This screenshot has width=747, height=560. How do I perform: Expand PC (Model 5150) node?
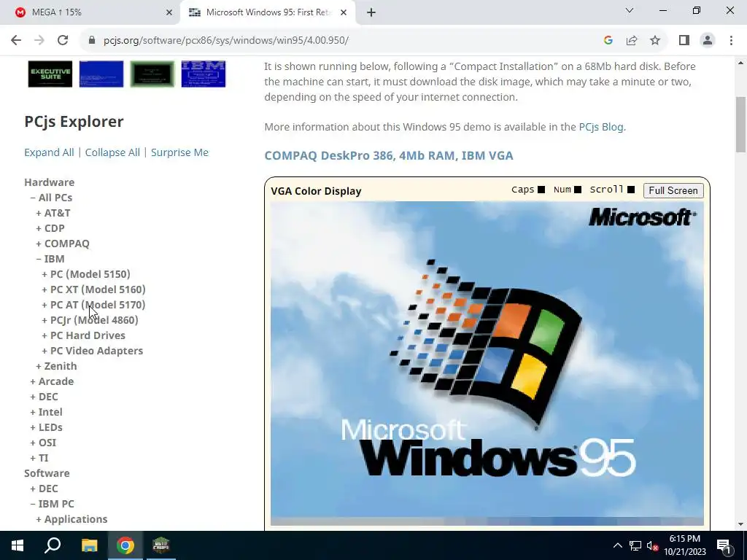[x=86, y=274]
